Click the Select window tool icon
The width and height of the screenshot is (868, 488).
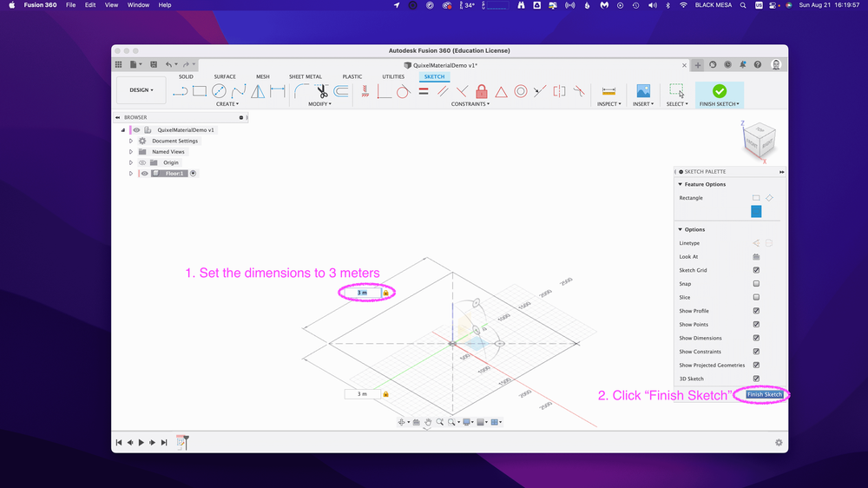click(x=676, y=91)
